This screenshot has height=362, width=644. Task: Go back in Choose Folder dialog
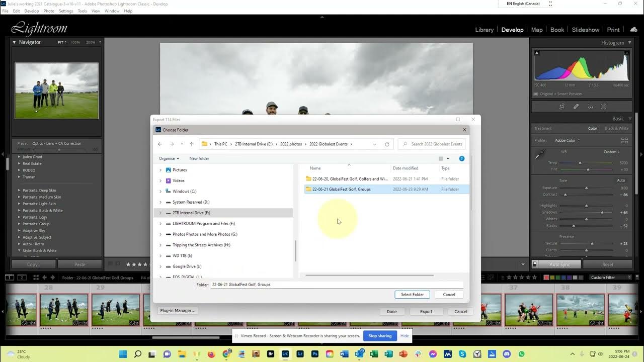pyautogui.click(x=160, y=144)
